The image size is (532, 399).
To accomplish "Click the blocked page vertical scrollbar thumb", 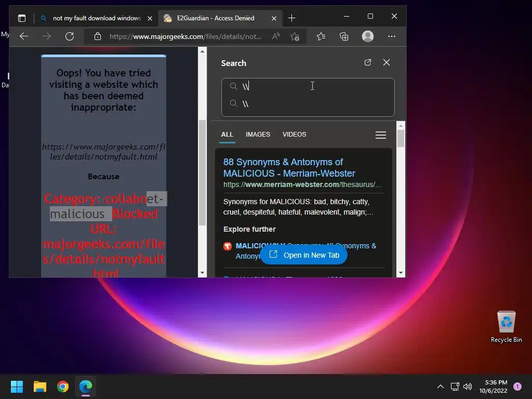I will [x=202, y=172].
